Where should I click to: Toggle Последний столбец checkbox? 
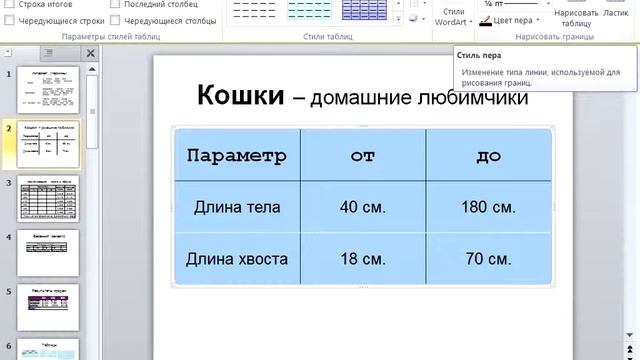click(115, 4)
